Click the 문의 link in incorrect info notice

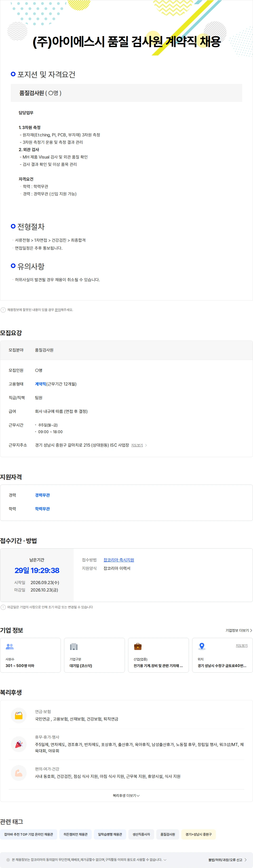click(x=58, y=310)
